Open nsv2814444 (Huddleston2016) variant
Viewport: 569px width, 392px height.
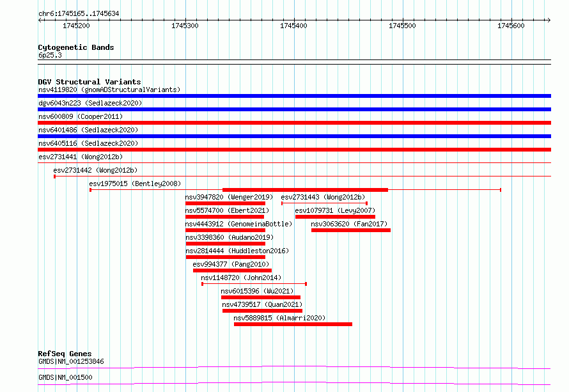coord(237,251)
